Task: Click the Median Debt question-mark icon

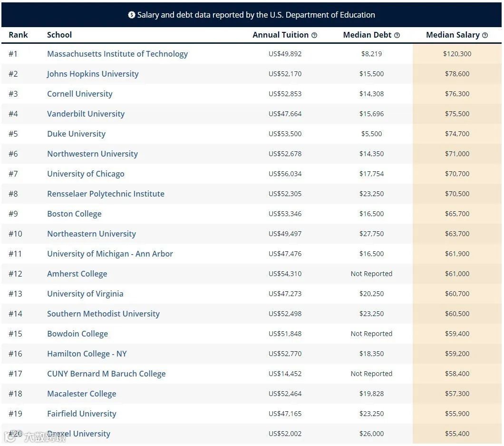Action: [x=397, y=35]
